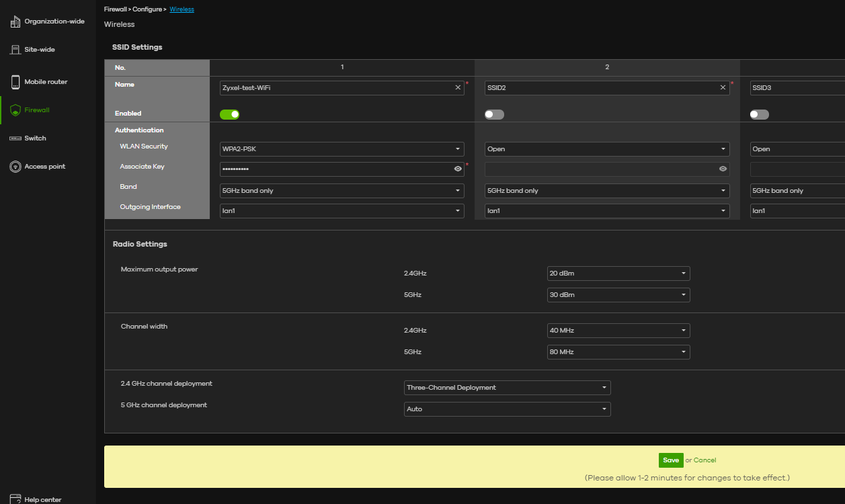Enable the SSID3 toggle switch
845x504 pixels.
click(759, 114)
